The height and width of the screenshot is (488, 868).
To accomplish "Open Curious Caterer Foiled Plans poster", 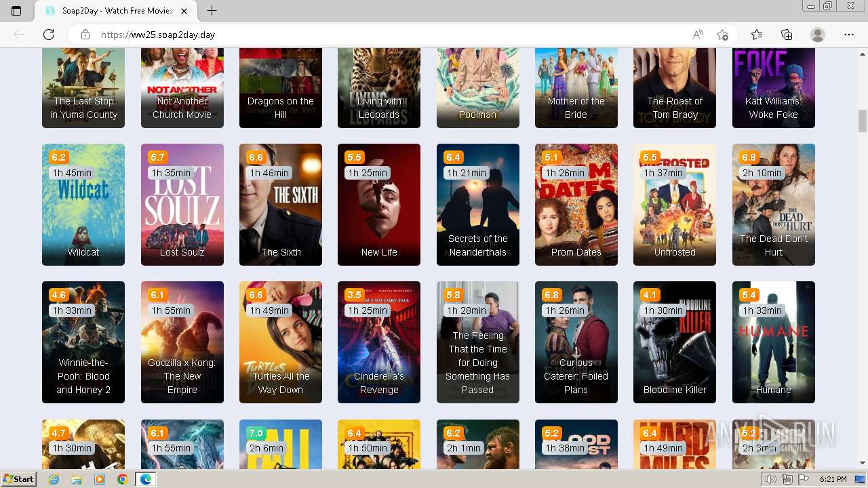I will coord(576,342).
